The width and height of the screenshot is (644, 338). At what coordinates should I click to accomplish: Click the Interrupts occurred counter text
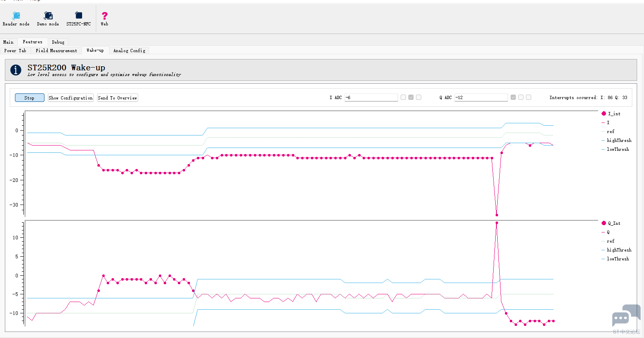(588, 97)
